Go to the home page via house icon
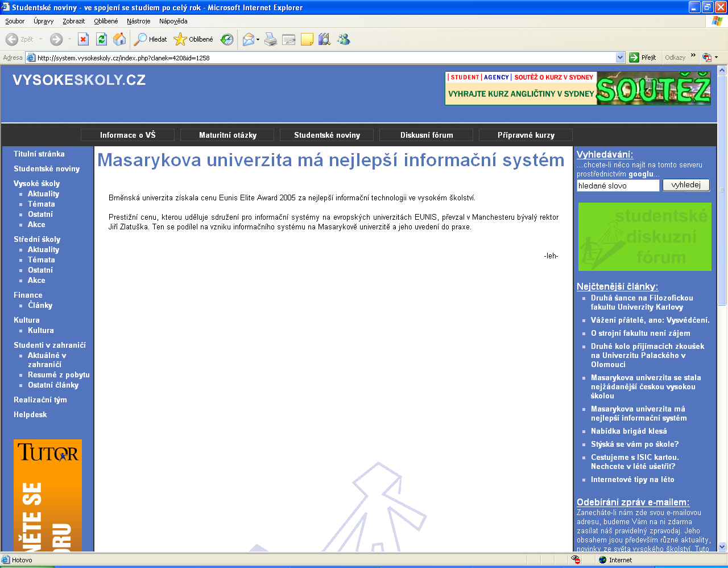 point(119,39)
